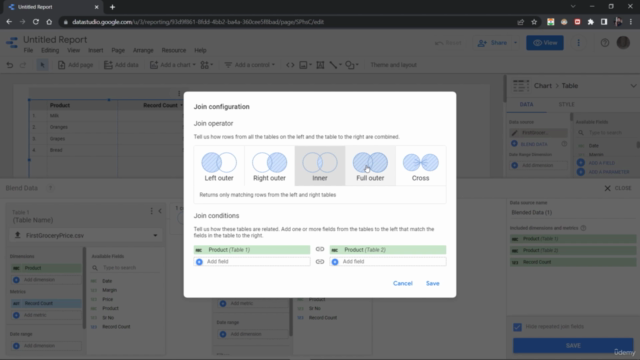Click Product (Table 1) join condition field
Screen dimensions: 640x360
pos(252,250)
